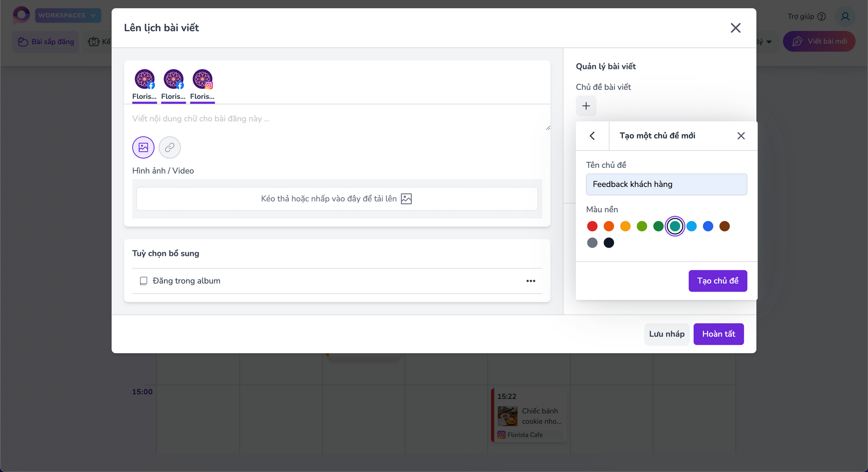Pick the dark green background color
This screenshot has height=472, width=868.
pyautogui.click(x=658, y=226)
